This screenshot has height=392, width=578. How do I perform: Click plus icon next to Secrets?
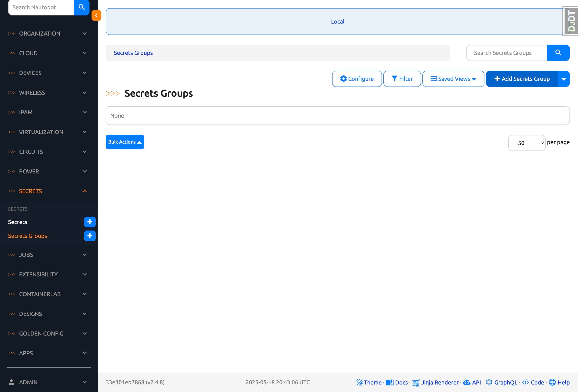[90, 222]
